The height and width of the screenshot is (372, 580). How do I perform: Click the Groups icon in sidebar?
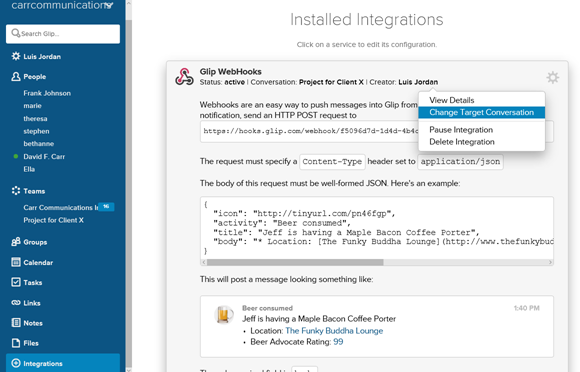tap(16, 242)
